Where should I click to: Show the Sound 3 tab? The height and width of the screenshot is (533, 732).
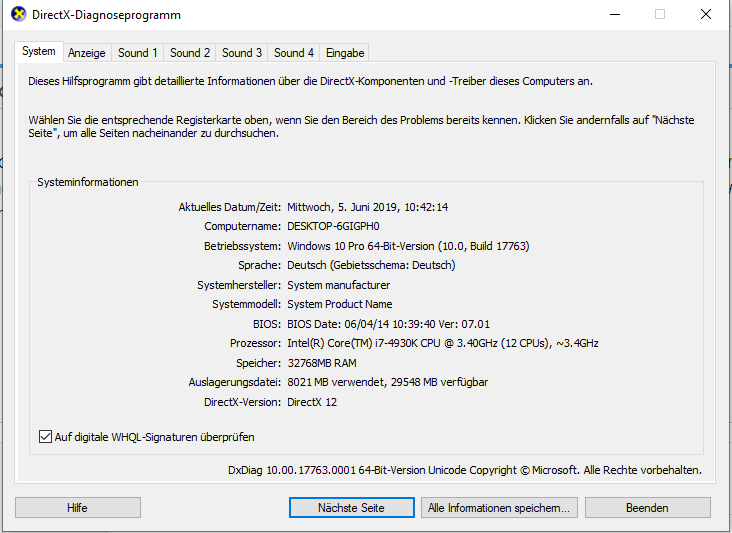pyautogui.click(x=242, y=53)
